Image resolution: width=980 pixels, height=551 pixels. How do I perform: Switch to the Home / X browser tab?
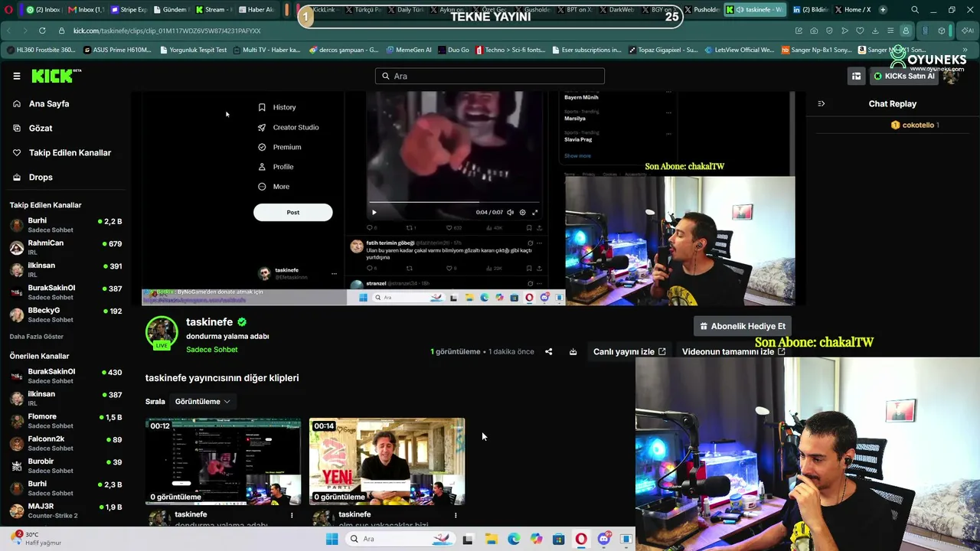[x=852, y=10]
